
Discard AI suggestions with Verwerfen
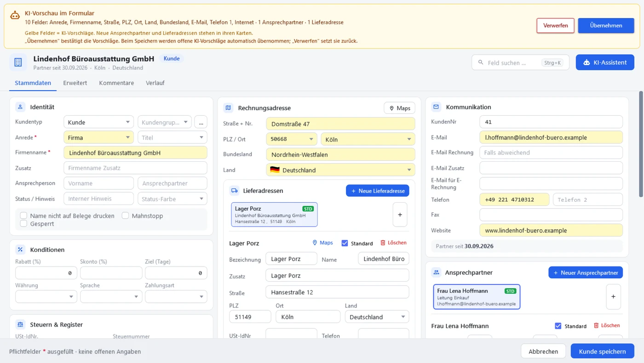click(555, 26)
